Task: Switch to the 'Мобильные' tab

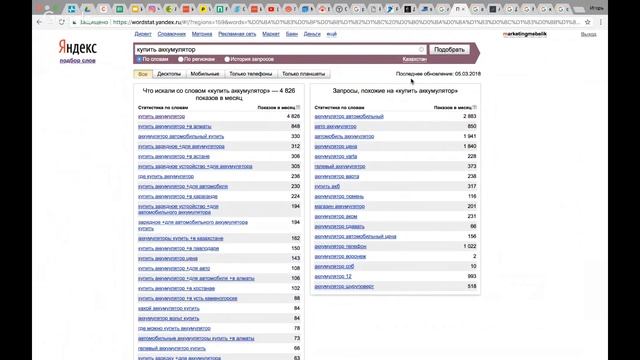Action: pos(205,74)
